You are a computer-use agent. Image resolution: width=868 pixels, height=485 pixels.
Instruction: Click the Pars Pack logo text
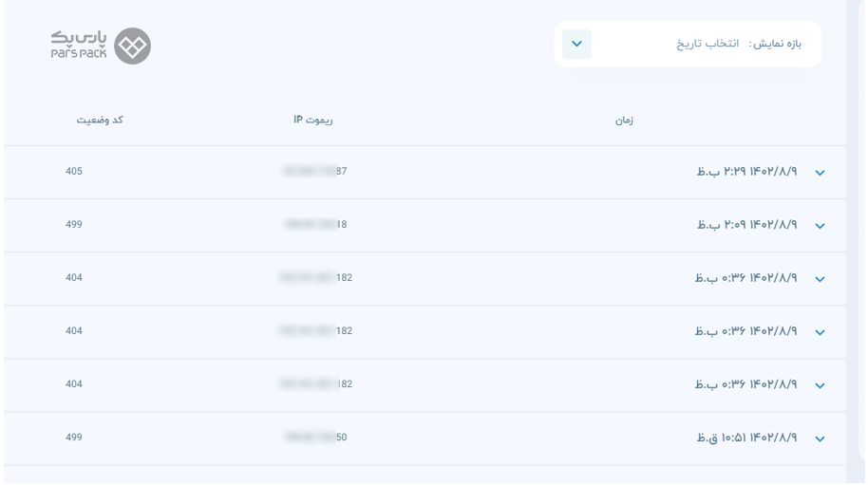coord(79,45)
